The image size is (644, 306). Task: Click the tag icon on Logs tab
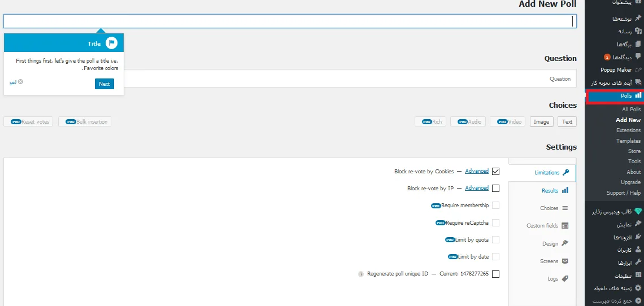pyautogui.click(x=565, y=278)
